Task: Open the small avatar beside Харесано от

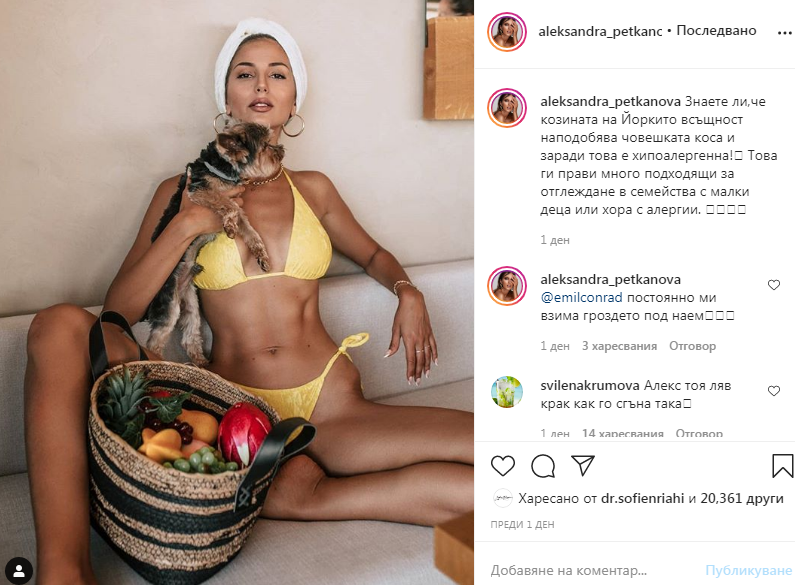Action: click(502, 499)
